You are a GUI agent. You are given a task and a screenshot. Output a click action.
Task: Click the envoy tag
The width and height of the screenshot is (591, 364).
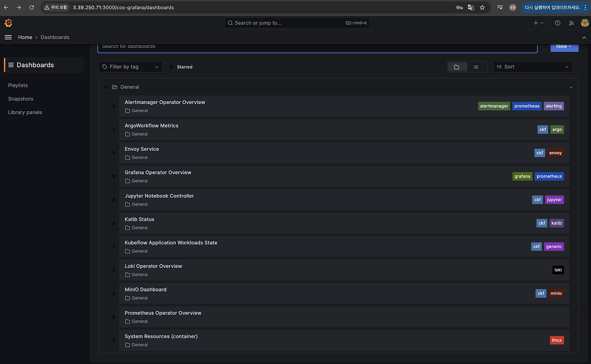(x=555, y=153)
